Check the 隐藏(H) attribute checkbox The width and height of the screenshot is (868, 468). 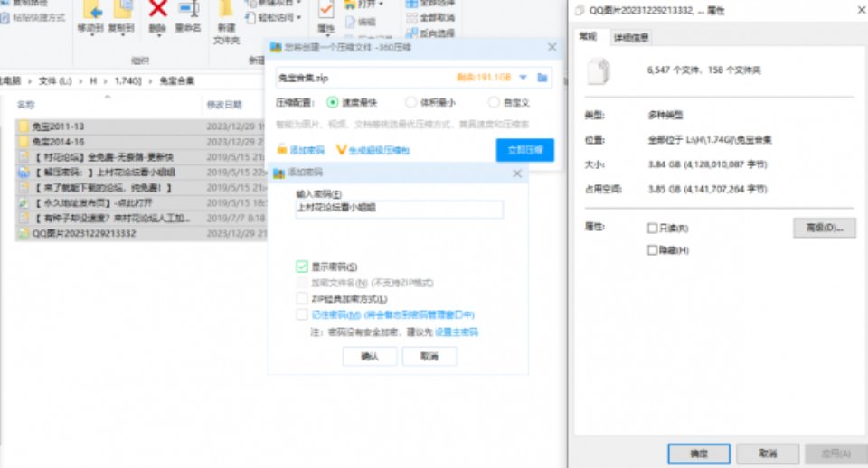(653, 250)
